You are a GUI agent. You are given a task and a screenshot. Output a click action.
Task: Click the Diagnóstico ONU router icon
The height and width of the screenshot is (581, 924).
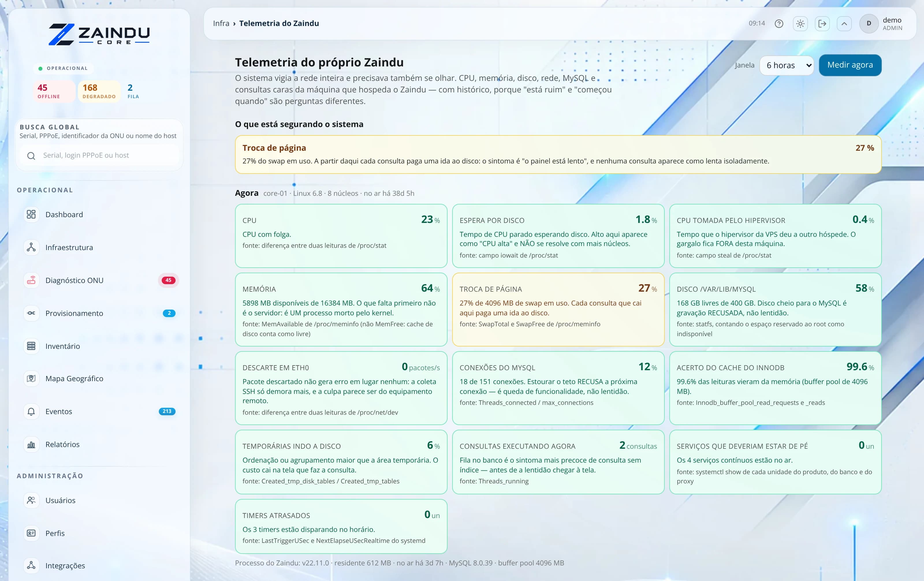click(31, 280)
